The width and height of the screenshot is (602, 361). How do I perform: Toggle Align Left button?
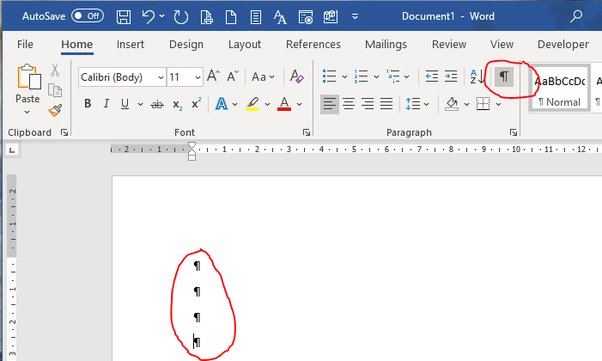point(329,104)
